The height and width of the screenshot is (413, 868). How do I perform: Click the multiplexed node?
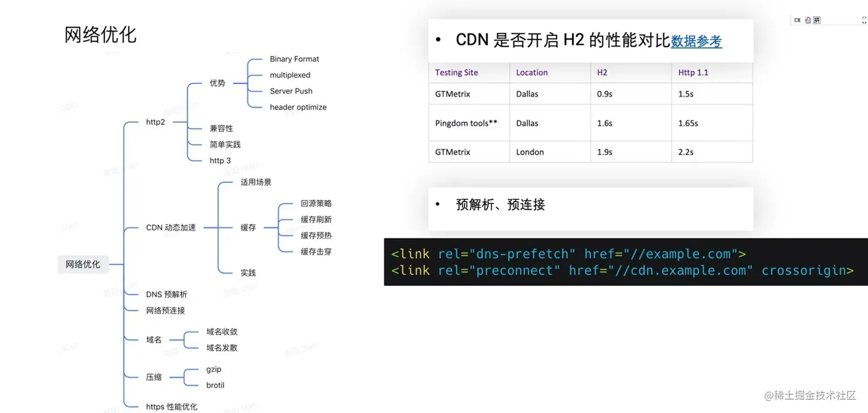[290, 75]
